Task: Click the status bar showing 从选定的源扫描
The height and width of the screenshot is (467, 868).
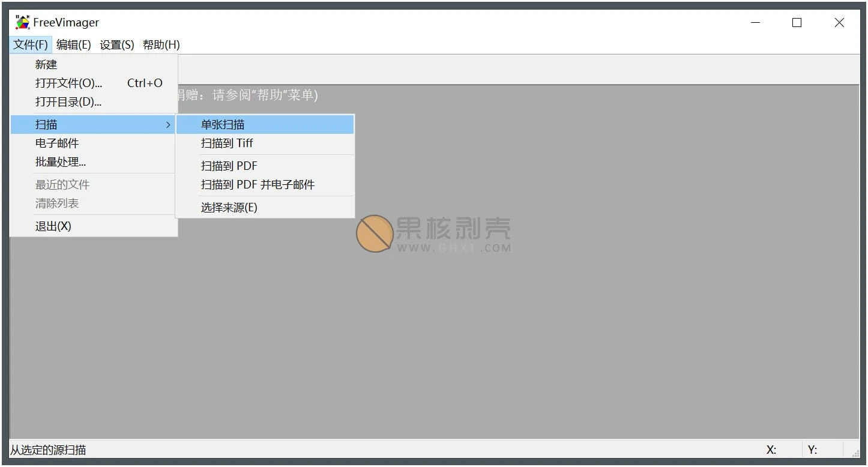Action: click(48, 449)
